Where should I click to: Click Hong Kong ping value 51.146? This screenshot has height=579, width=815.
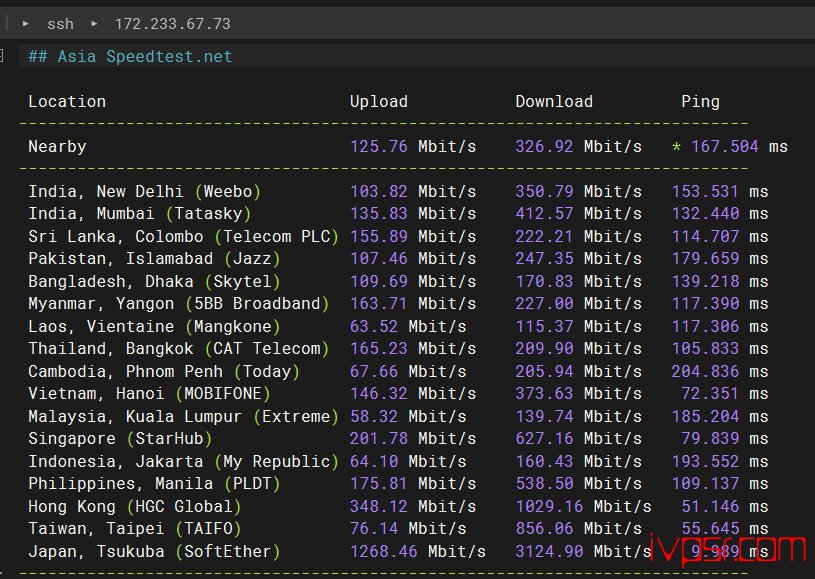[710, 507]
